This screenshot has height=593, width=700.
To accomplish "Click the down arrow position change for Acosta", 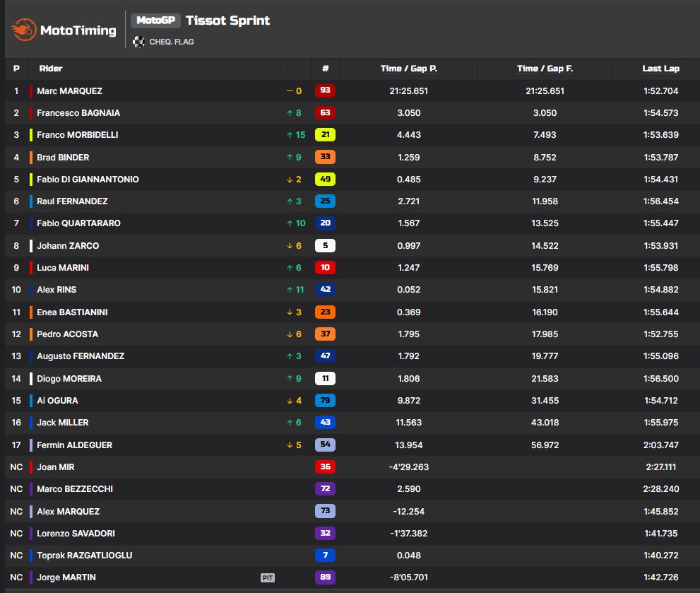I will (x=289, y=334).
